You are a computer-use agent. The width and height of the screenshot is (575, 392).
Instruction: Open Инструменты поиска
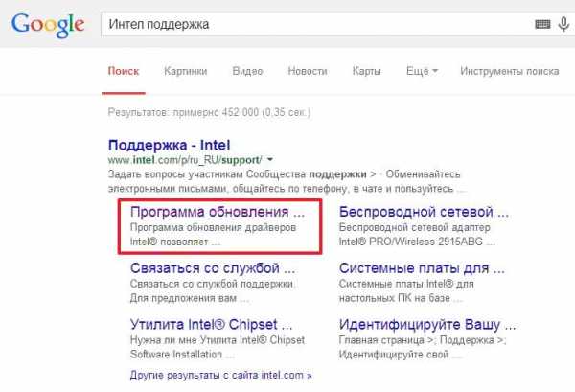coord(510,71)
